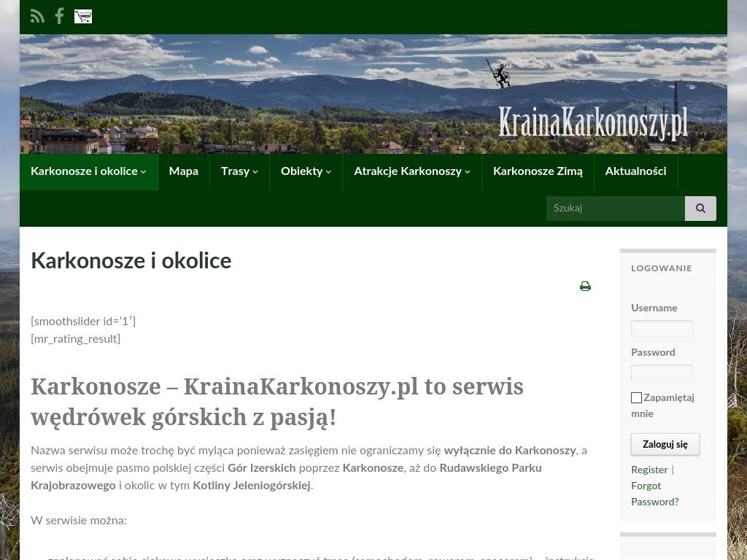Click into the Password field

(x=662, y=373)
